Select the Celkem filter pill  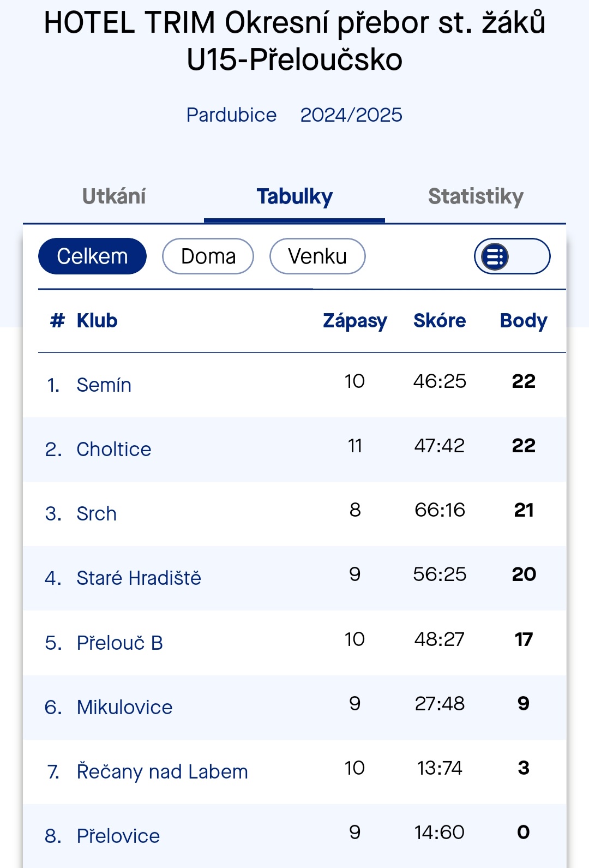click(x=92, y=256)
